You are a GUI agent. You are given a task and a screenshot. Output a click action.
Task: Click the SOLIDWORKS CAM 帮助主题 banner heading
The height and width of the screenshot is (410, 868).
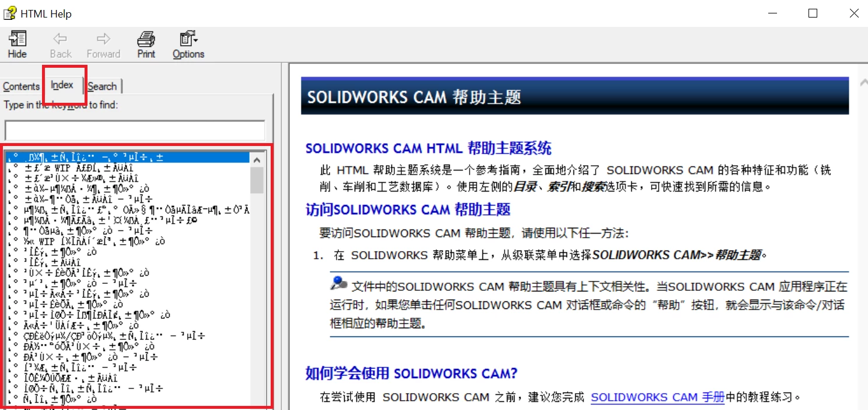[x=414, y=96]
